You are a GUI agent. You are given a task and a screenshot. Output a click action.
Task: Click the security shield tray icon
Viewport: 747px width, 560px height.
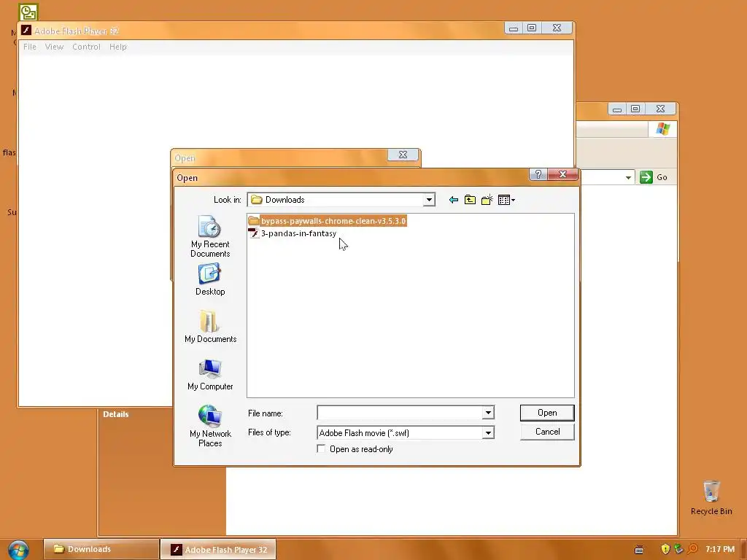[x=665, y=549]
